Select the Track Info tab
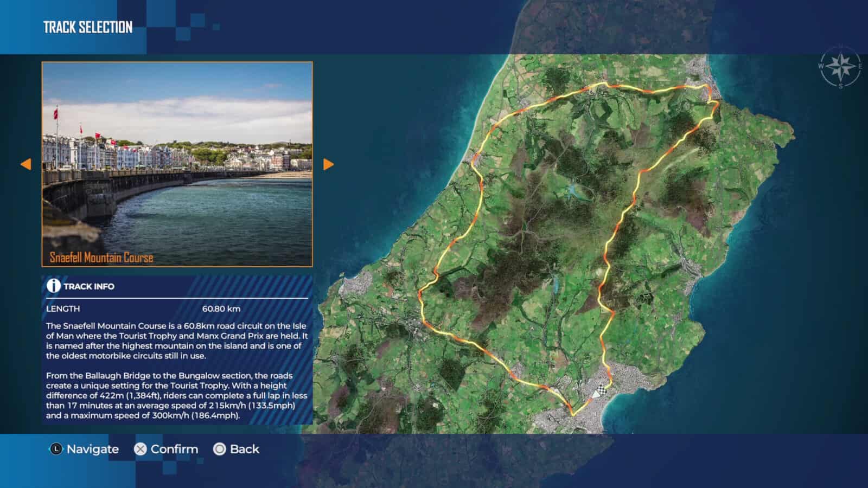The height and width of the screenshot is (488, 868). (88, 286)
